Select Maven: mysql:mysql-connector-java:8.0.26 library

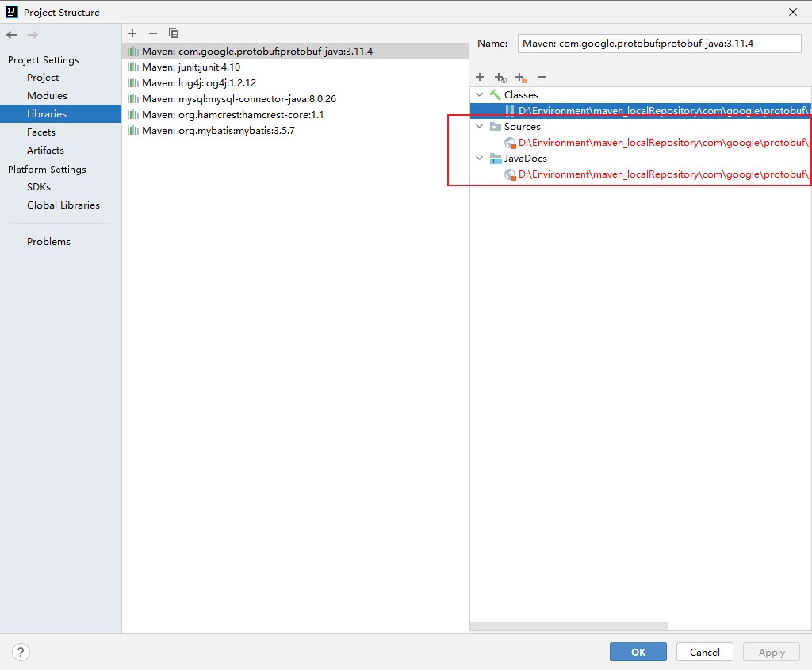coord(295,99)
